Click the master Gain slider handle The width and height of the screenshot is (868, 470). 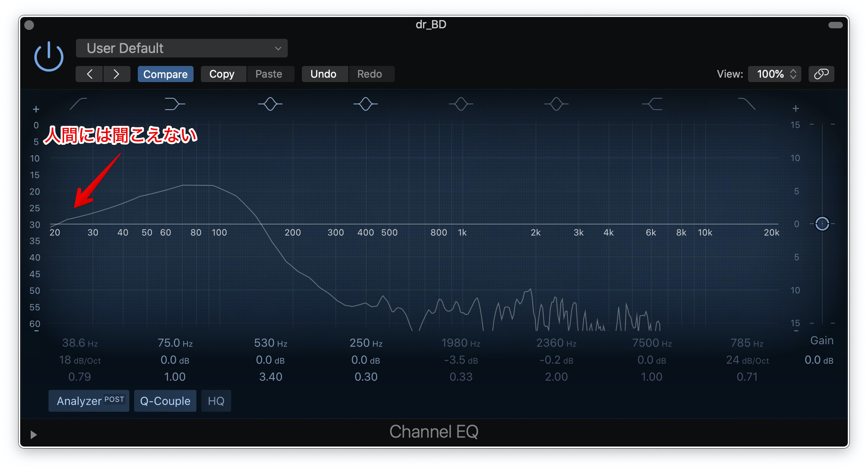[x=822, y=224]
